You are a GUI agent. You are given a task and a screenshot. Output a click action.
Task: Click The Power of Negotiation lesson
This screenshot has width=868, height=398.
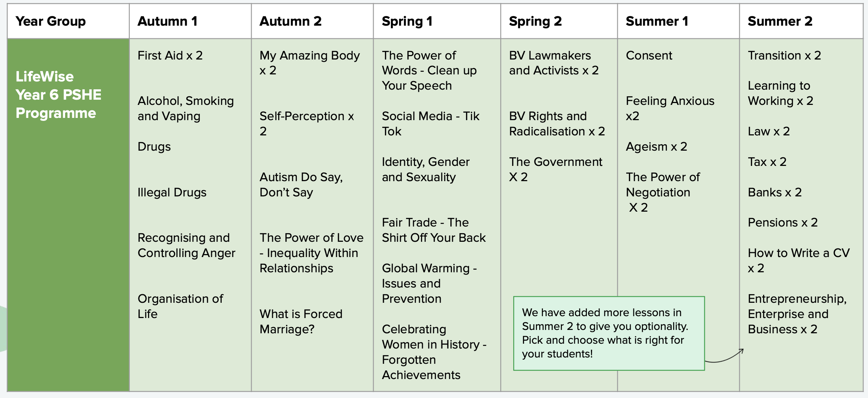click(x=662, y=192)
